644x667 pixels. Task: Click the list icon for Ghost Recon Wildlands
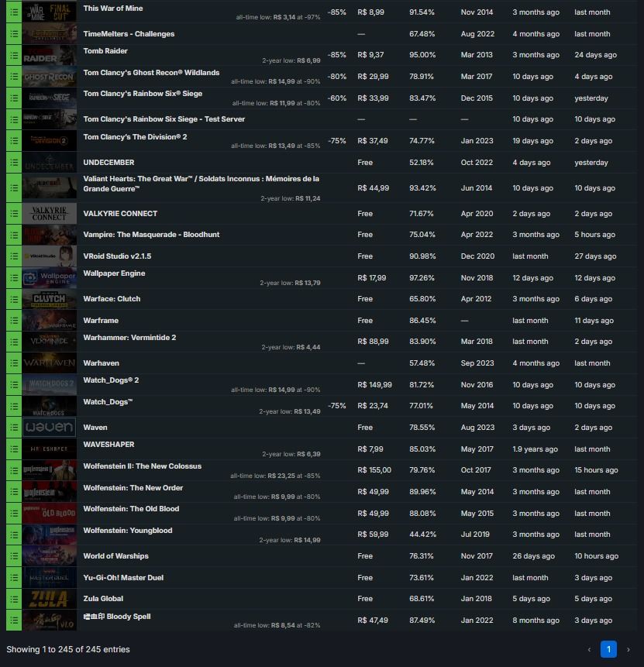point(14,77)
